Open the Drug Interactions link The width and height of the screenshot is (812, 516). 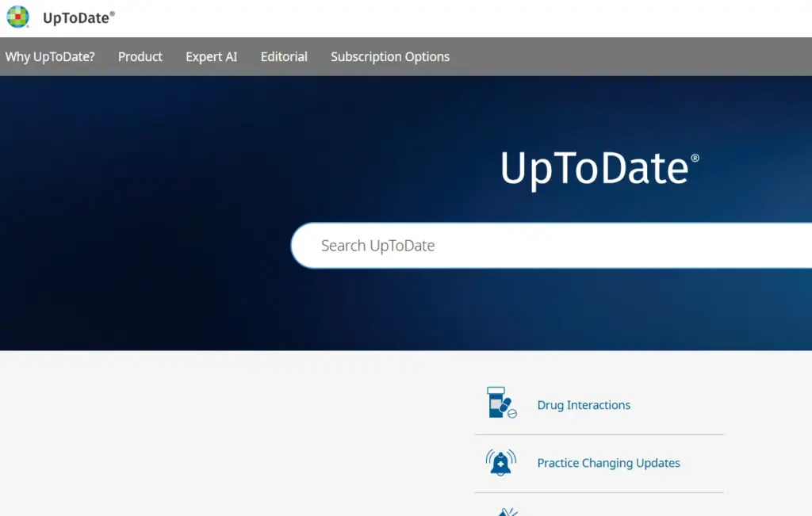tap(584, 405)
